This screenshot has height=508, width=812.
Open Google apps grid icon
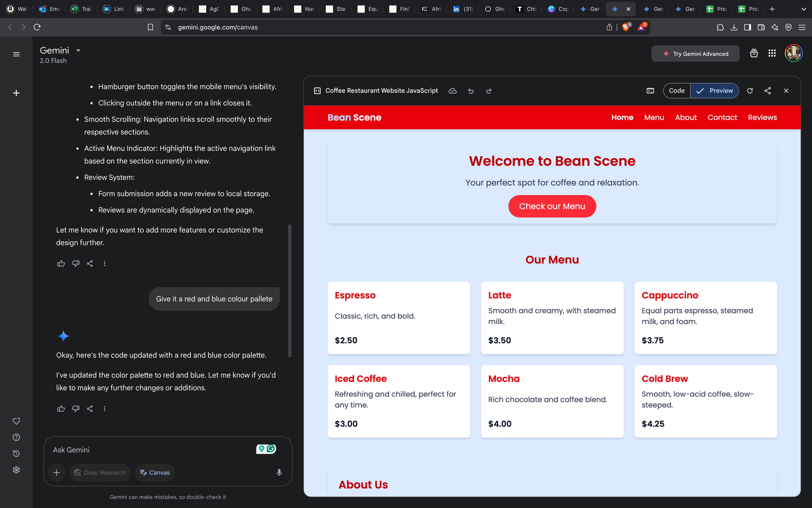tap(772, 53)
